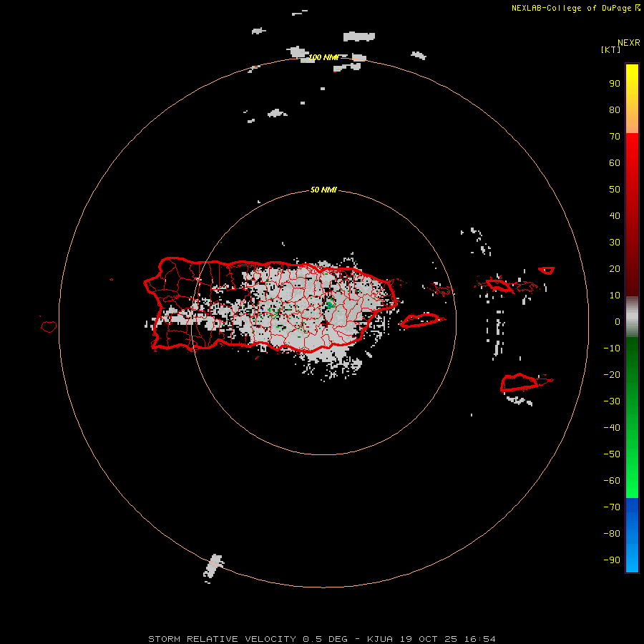Click the -20 value on the velocity scale
The height and width of the screenshot is (644, 644).
click(x=612, y=375)
